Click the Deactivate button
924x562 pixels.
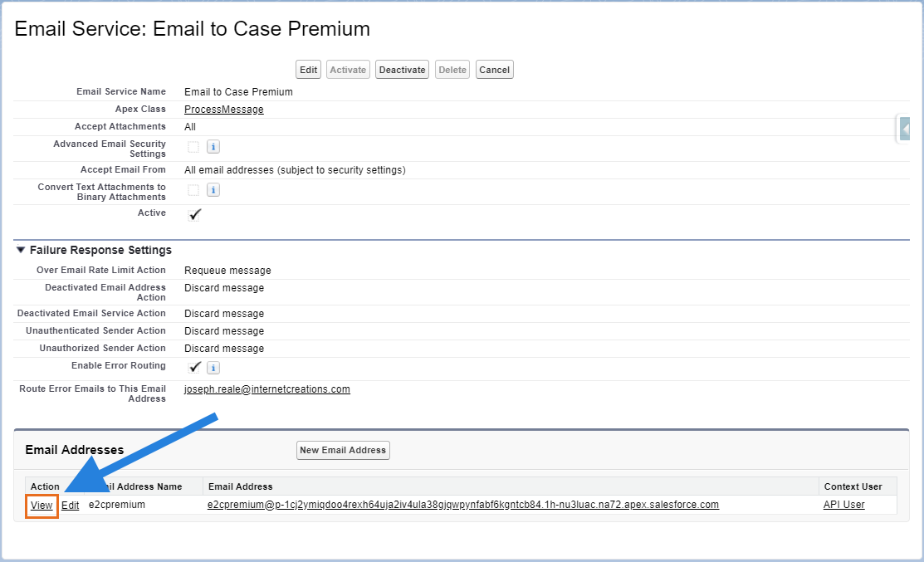click(x=402, y=70)
